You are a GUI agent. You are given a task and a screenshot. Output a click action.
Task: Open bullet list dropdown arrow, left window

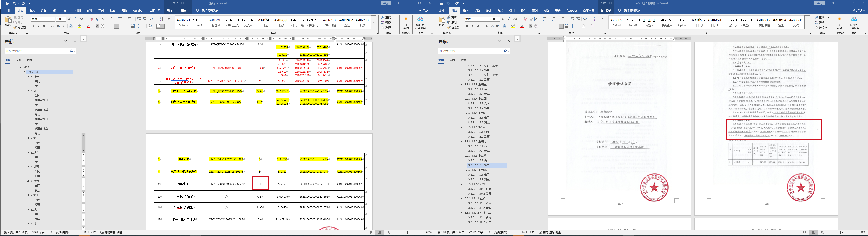(x=115, y=19)
